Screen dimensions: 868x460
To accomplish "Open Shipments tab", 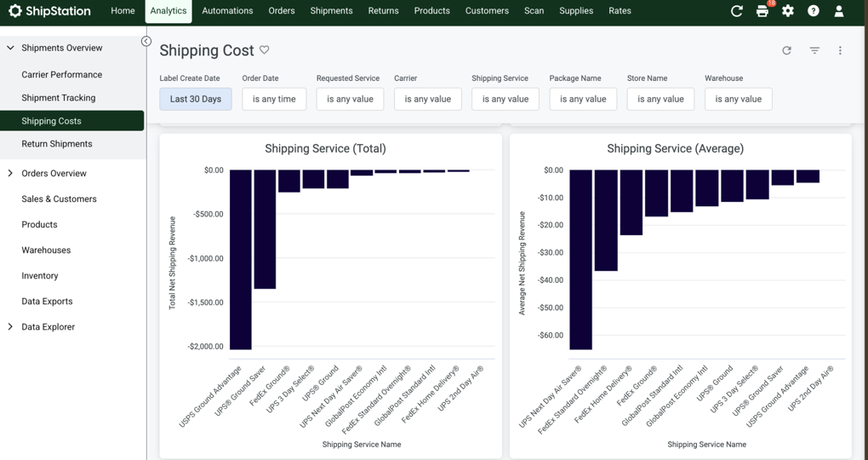I will tap(332, 10).
